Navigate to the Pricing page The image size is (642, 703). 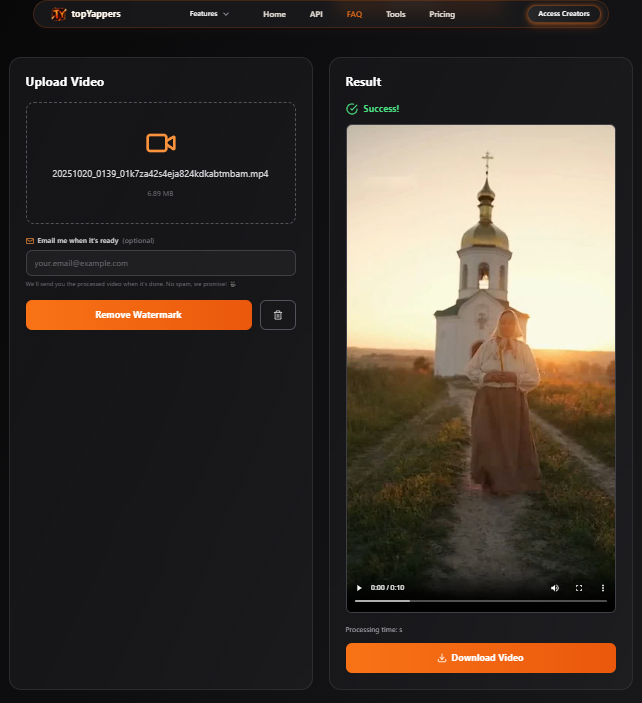(441, 15)
